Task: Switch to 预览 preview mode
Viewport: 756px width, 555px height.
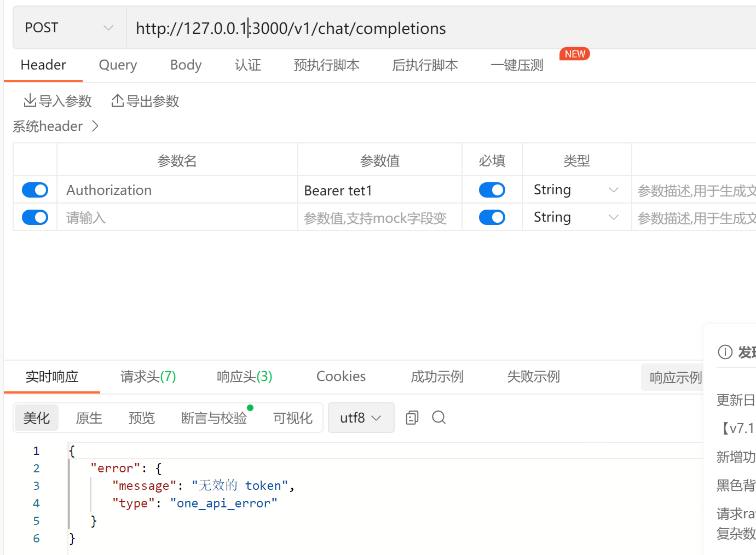Action: [141, 417]
